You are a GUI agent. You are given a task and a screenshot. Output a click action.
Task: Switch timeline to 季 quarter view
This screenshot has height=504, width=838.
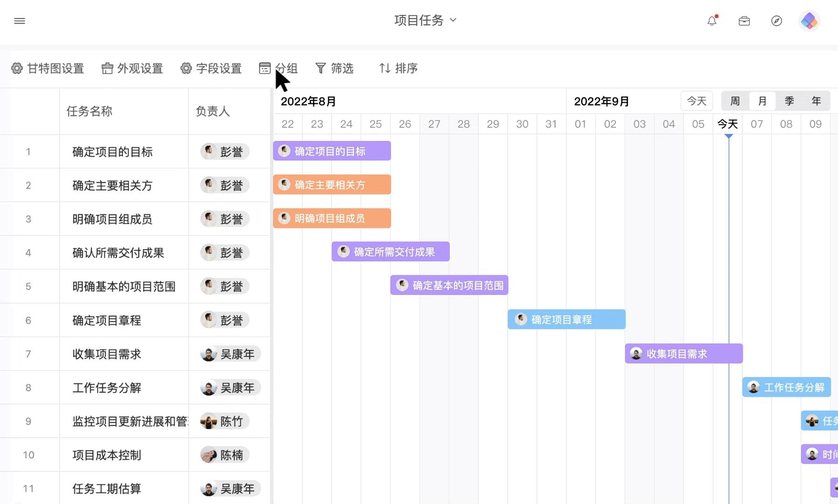tap(789, 101)
